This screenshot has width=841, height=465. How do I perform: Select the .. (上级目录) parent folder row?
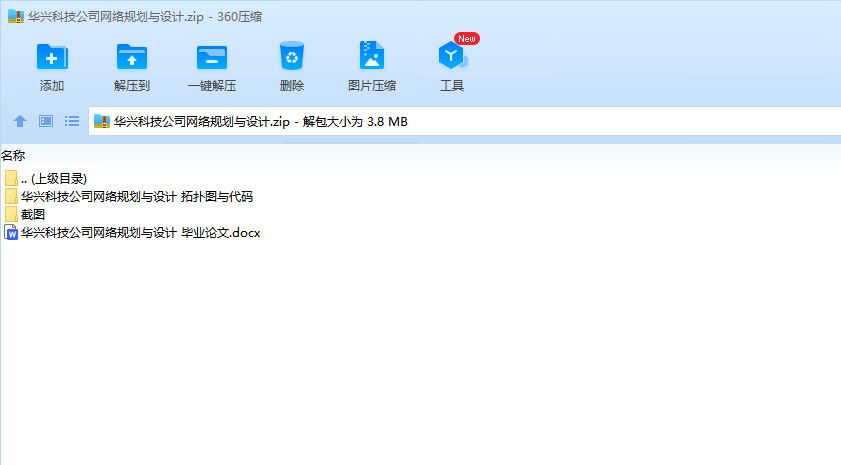(46, 178)
